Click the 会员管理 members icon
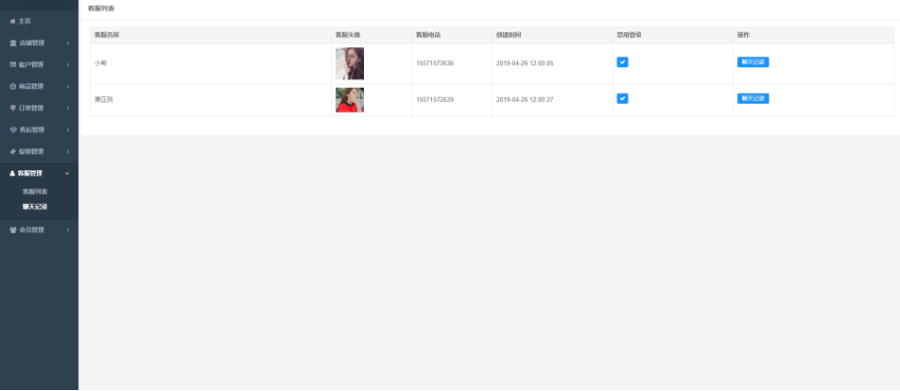900x391 pixels. point(13,230)
